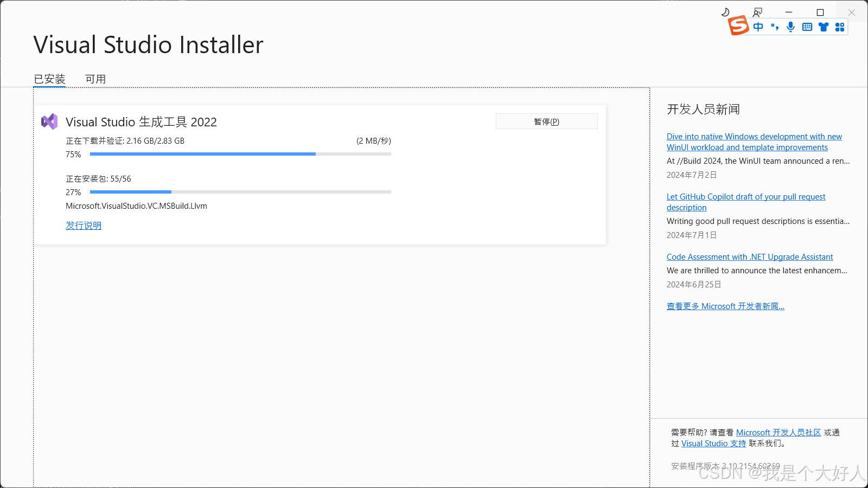Click 'At //Build 2024, the WinUI team' summary
This screenshot has width=868, height=488.
(758, 161)
